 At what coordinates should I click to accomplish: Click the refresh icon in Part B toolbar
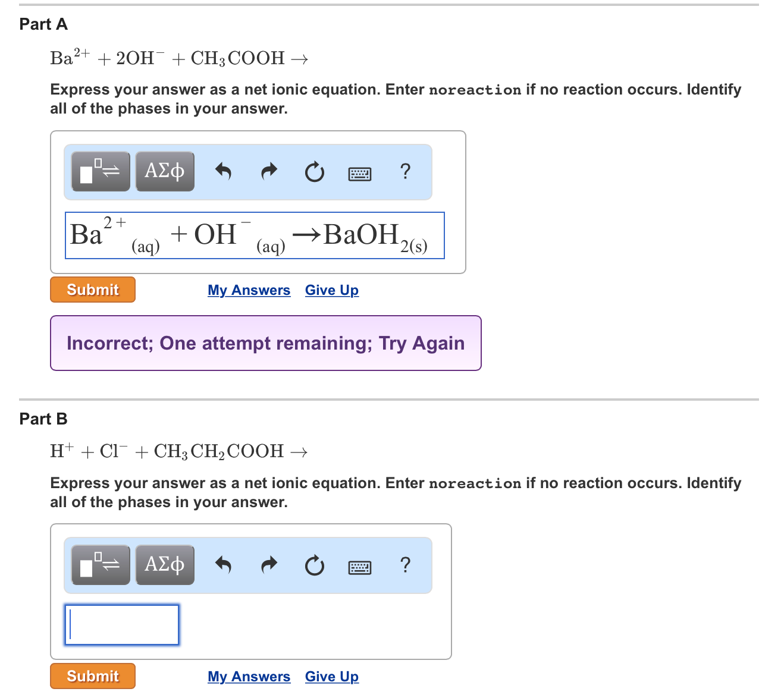tap(314, 565)
